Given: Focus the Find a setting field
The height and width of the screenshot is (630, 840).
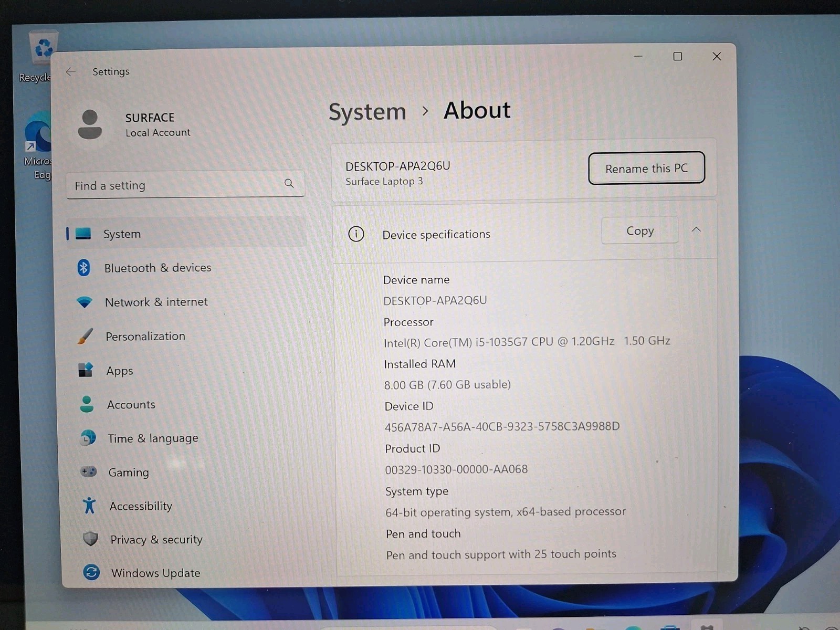Looking at the screenshot, I should 185,184.
